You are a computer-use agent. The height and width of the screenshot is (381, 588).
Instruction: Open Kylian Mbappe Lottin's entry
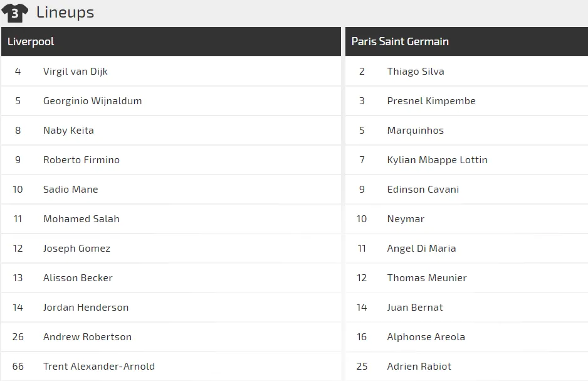point(437,160)
